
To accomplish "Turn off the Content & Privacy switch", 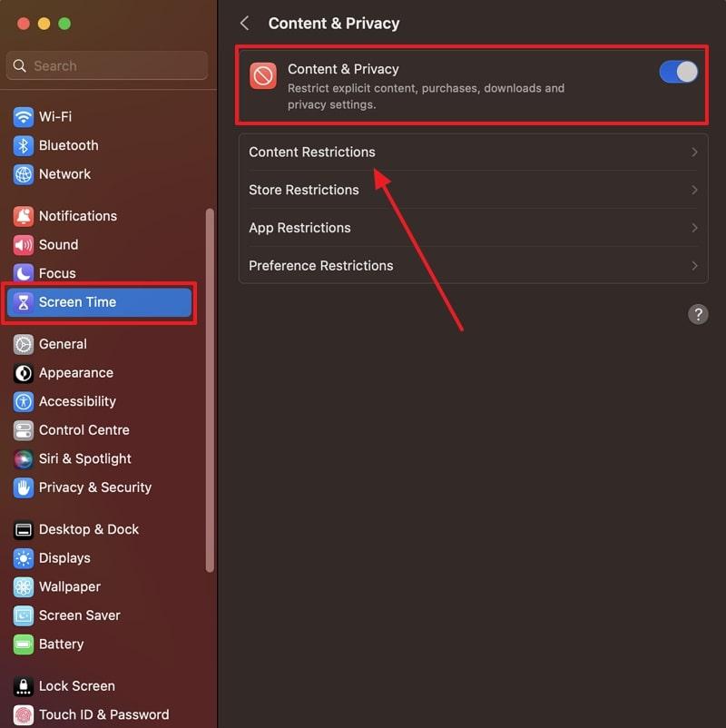I will (678, 72).
